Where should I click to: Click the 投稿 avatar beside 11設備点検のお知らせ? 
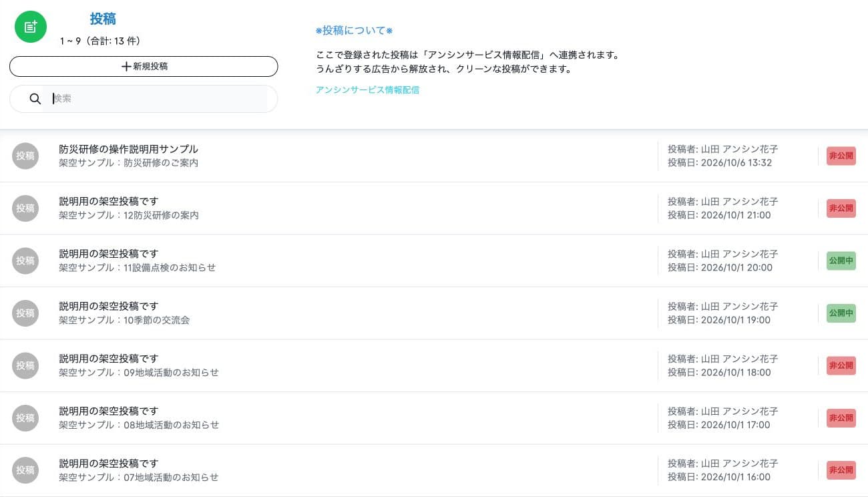click(x=25, y=261)
